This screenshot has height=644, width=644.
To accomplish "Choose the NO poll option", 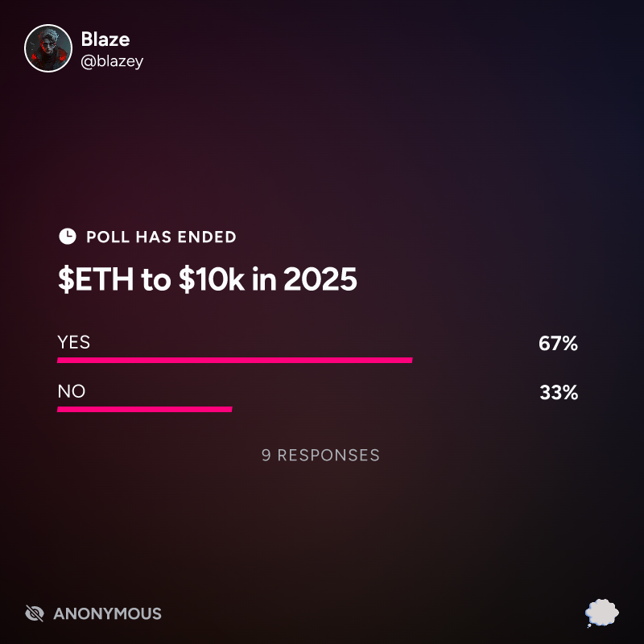I will (72, 391).
